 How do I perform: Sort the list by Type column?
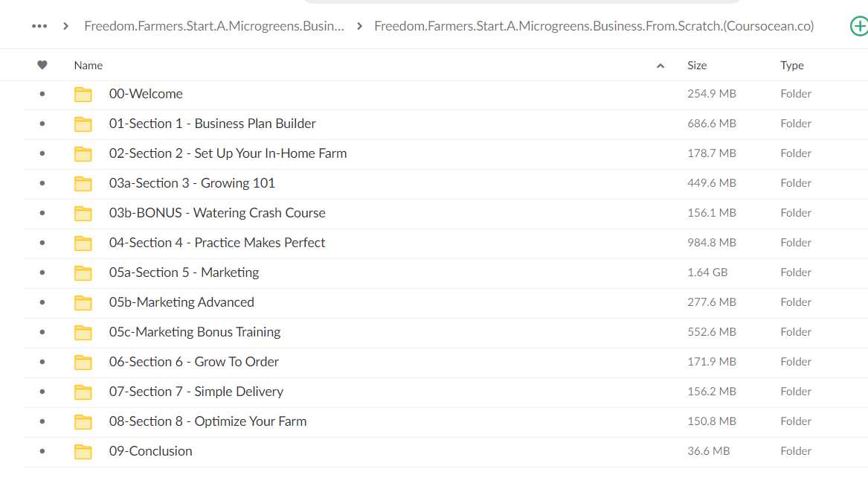[791, 66]
